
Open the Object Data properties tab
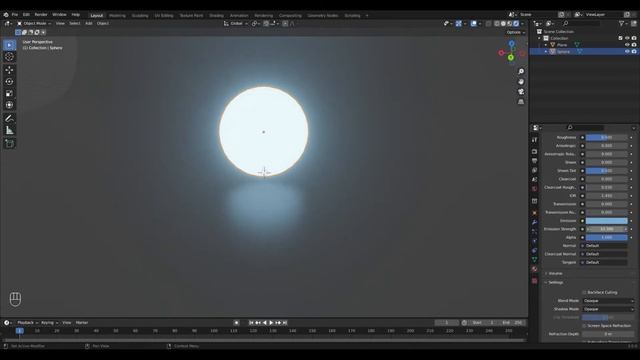pyautogui.click(x=534, y=260)
